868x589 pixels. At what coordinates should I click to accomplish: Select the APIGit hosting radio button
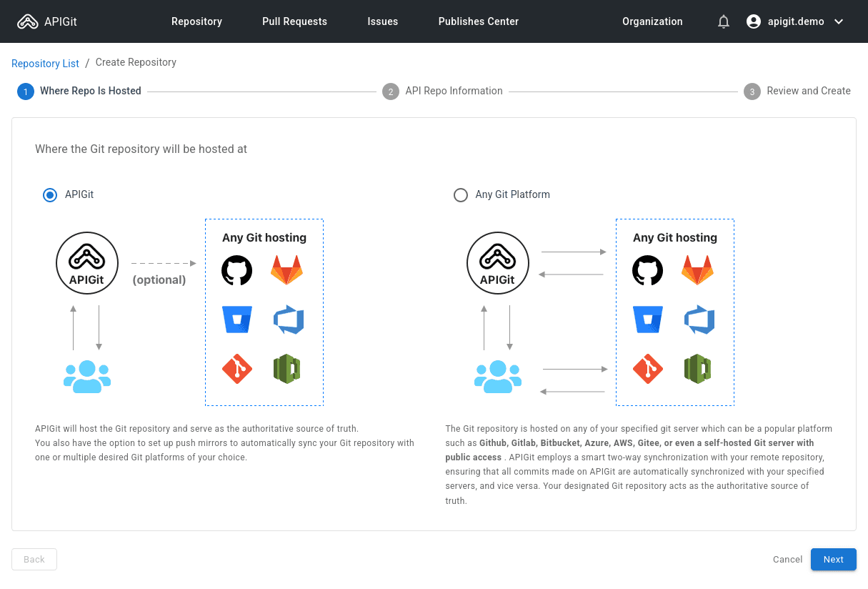[50, 194]
